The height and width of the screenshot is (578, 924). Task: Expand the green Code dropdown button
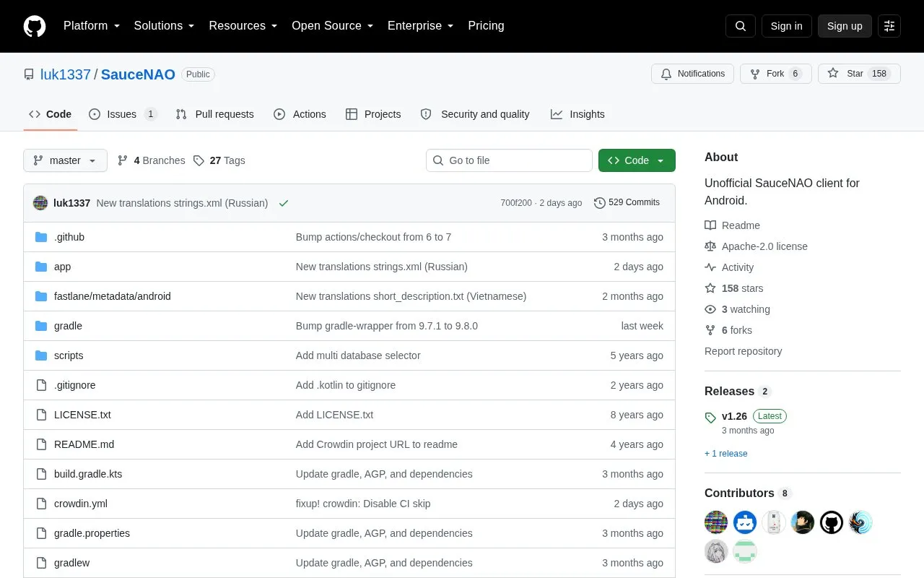click(637, 160)
